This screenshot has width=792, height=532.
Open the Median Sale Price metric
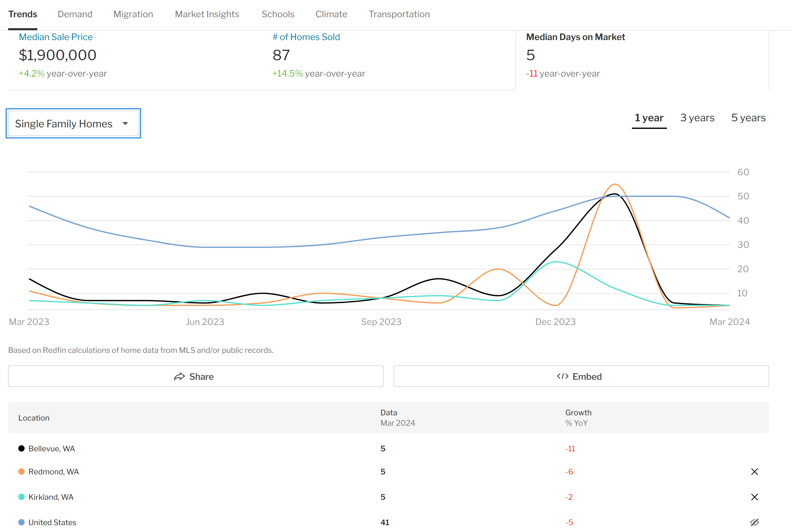tap(56, 37)
